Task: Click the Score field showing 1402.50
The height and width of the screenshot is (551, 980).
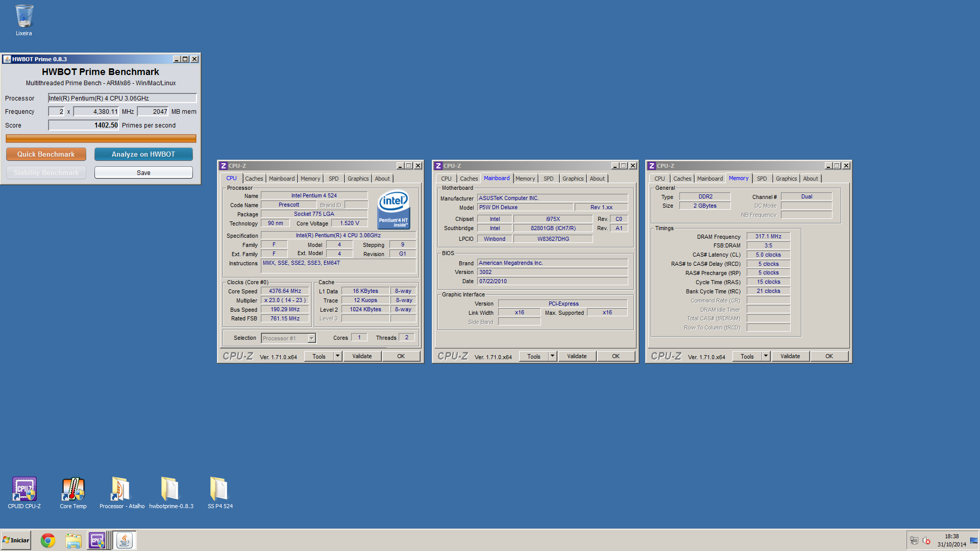Action: (x=84, y=125)
